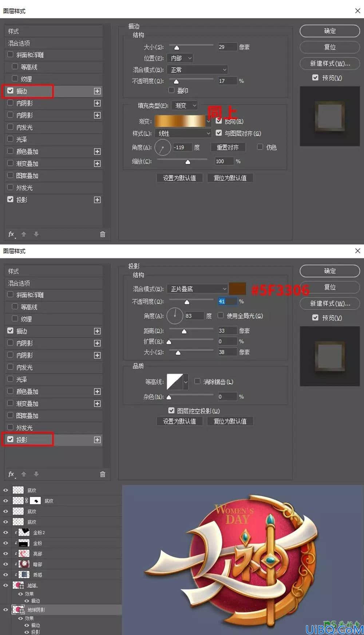364x635 pixels.
Task: Open the 等高线 contour picker arrow
Action: coord(186,382)
